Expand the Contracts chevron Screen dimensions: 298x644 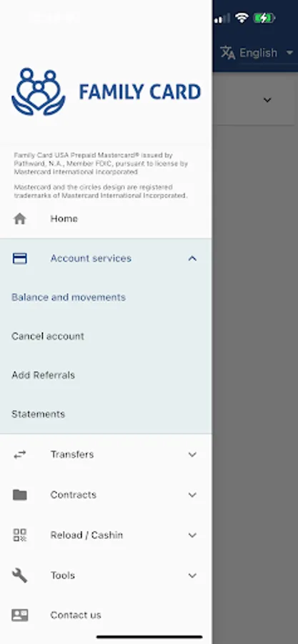pyautogui.click(x=192, y=494)
